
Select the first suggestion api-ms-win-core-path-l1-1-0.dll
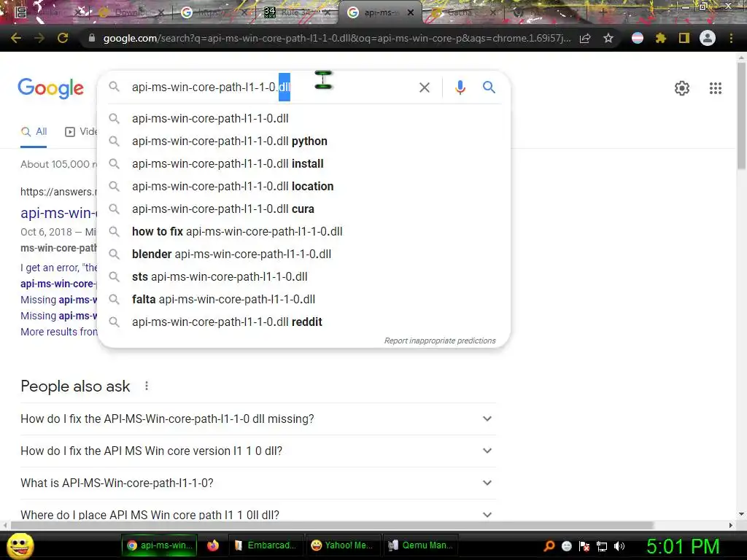point(303,118)
